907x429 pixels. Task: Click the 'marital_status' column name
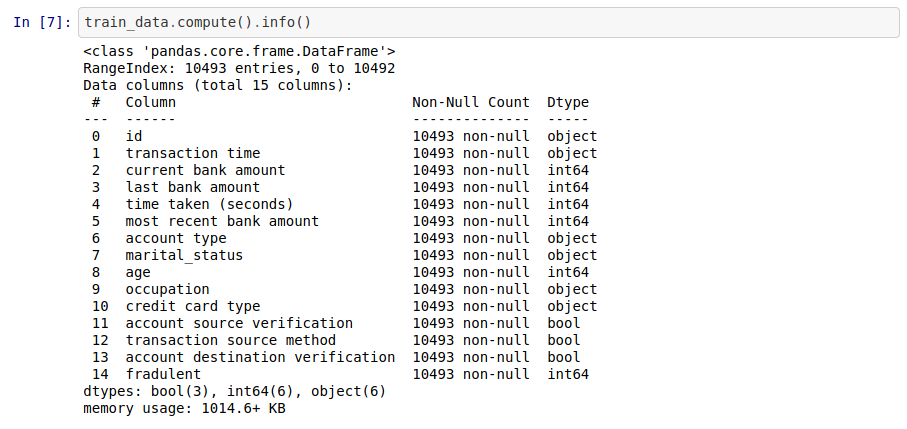pos(185,255)
